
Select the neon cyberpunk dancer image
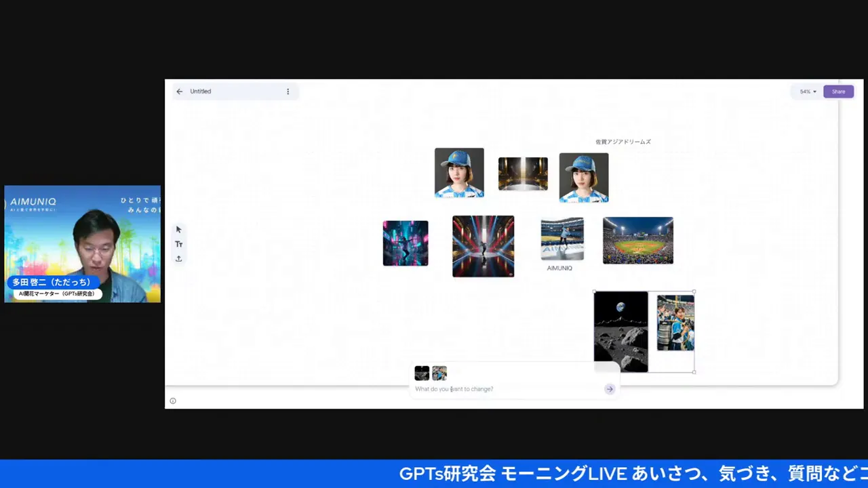[x=406, y=243]
